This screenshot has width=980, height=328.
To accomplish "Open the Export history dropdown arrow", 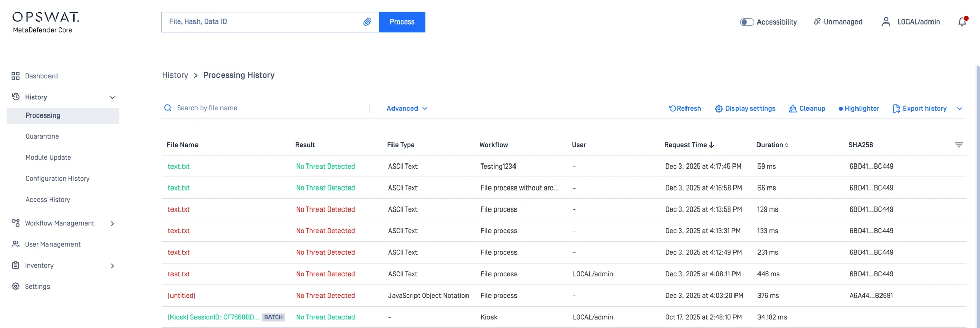I will [x=959, y=109].
